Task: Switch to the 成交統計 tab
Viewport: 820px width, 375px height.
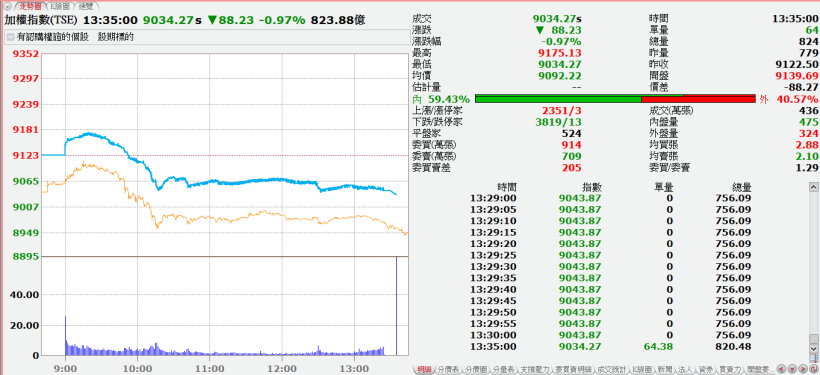Action: tap(611, 369)
